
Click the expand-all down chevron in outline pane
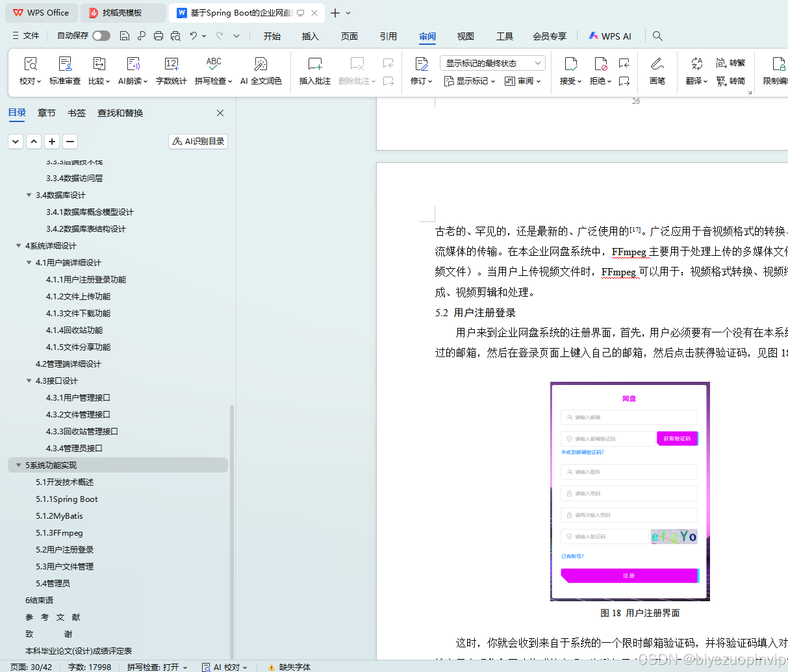point(16,141)
